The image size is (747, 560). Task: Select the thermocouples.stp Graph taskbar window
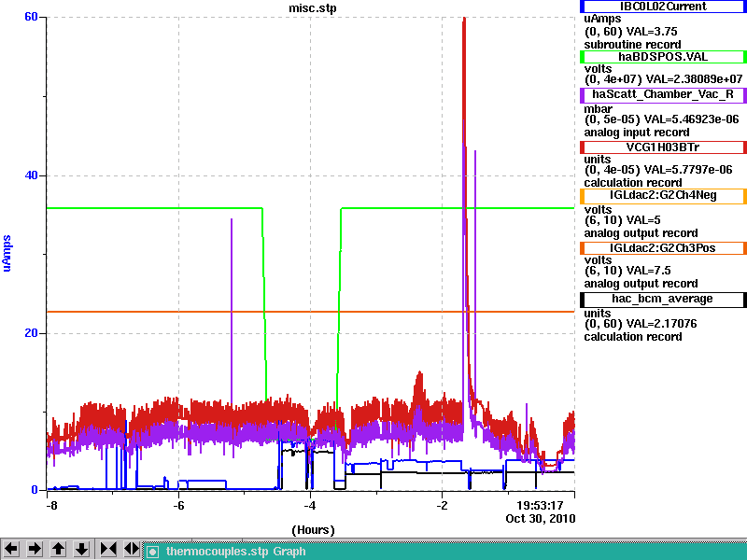(445, 552)
